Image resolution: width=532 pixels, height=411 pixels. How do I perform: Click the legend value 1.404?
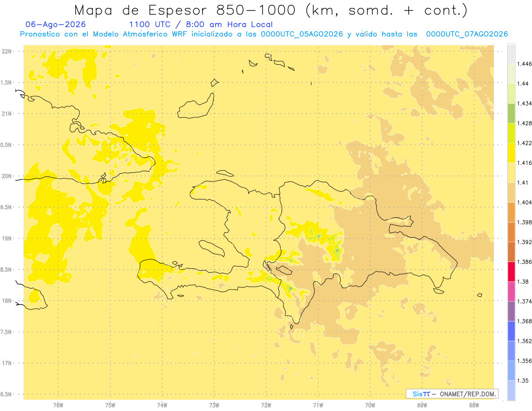(525, 202)
